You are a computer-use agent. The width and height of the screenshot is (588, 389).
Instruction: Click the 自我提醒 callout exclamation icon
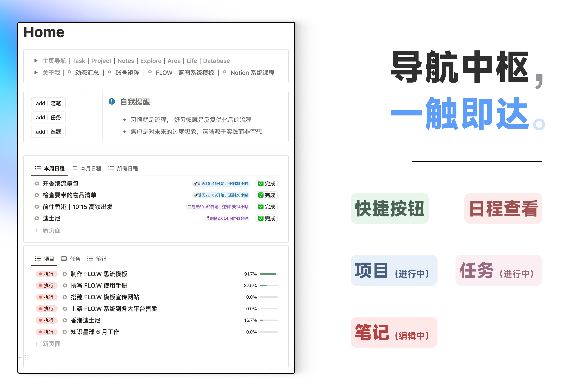click(x=112, y=102)
